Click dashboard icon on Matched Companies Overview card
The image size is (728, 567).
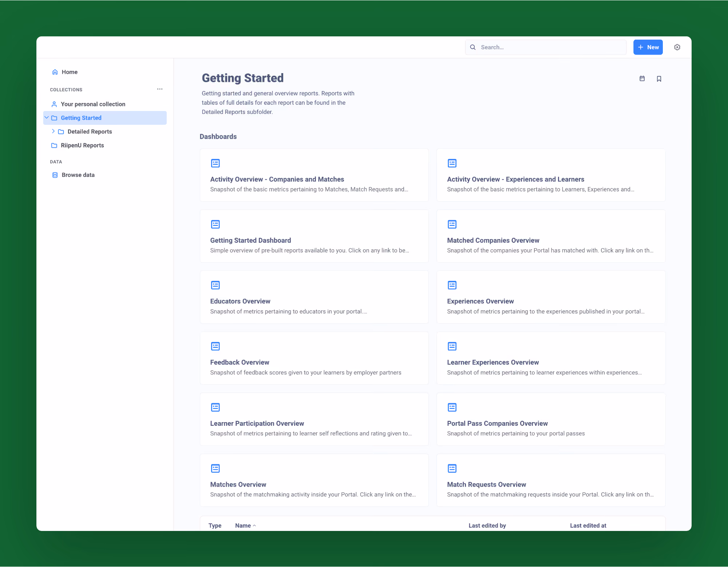pos(452,224)
